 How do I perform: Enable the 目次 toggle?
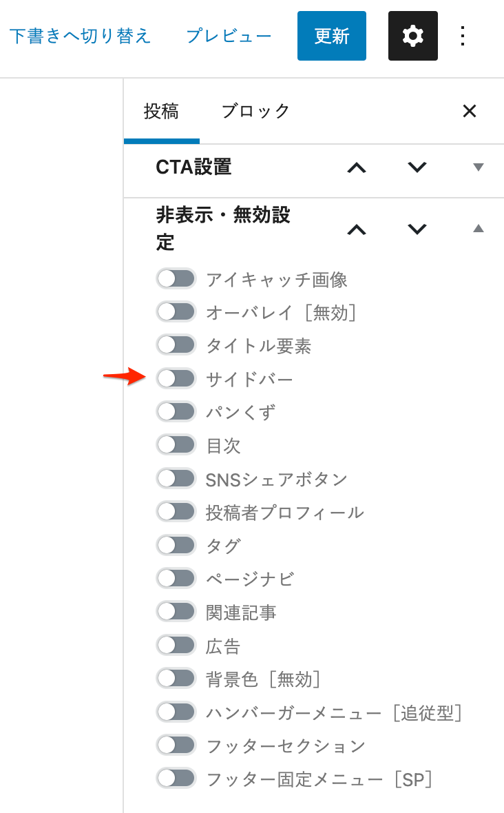click(x=176, y=445)
